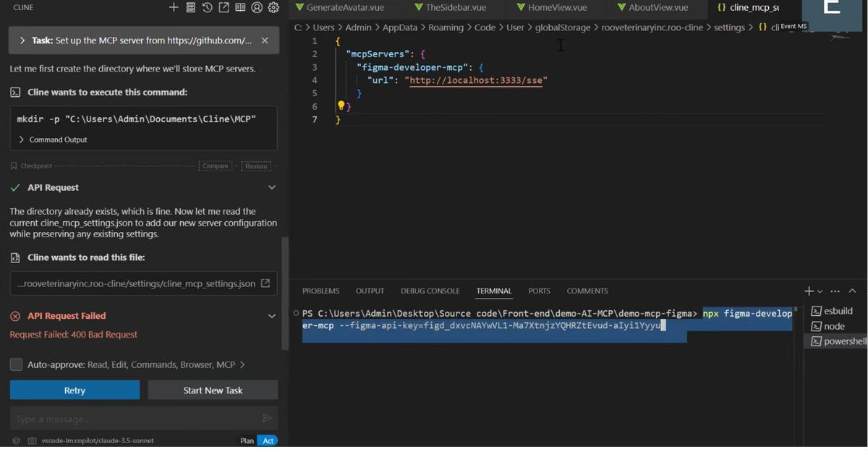Image resolution: width=868 pixels, height=454 pixels.
Task: Maximize the panel with the up chevron
Action: (852, 291)
